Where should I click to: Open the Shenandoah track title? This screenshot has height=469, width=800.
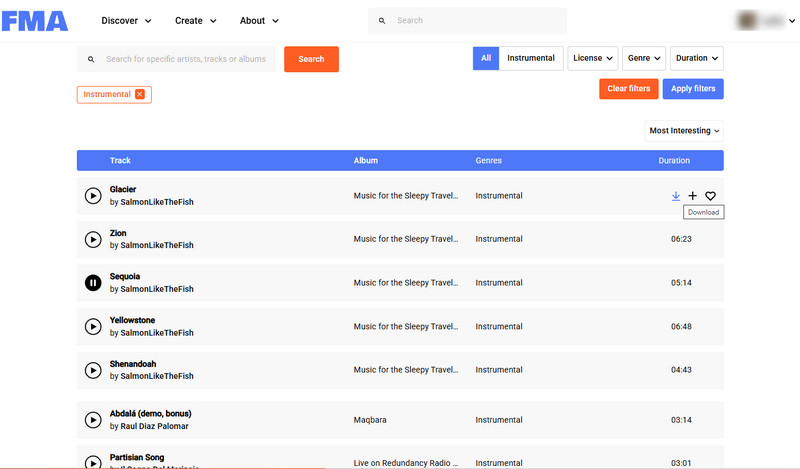click(133, 364)
